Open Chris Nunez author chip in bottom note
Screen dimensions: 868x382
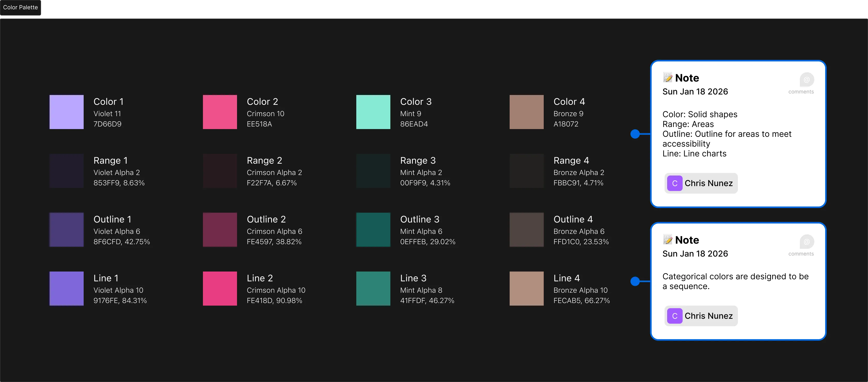click(701, 316)
